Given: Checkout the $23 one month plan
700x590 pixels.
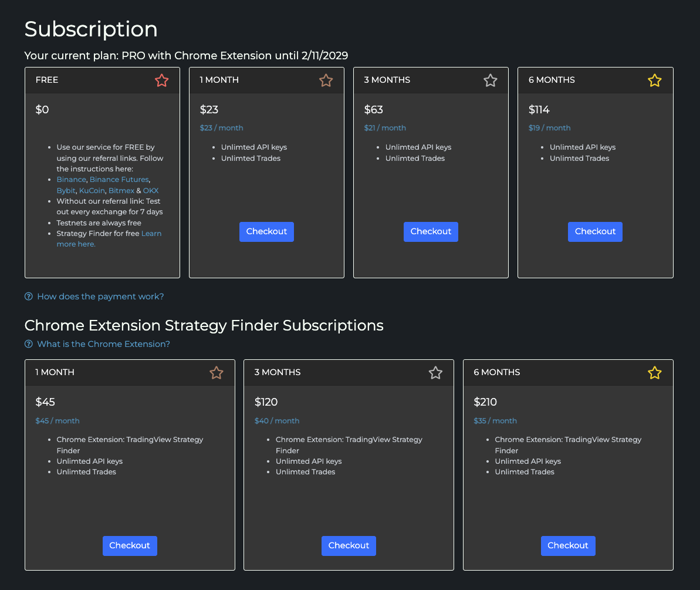Looking at the screenshot, I should [x=266, y=232].
